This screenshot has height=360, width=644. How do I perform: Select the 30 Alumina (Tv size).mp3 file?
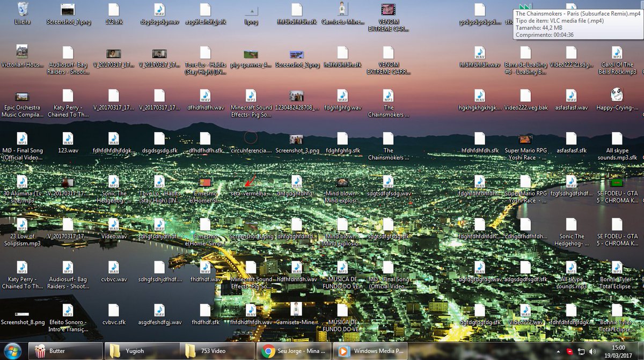22,188
